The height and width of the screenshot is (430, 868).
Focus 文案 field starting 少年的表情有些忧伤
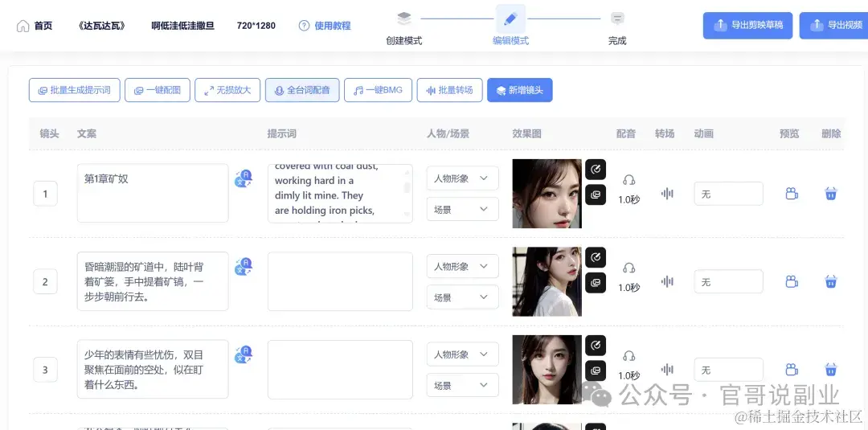click(x=153, y=369)
